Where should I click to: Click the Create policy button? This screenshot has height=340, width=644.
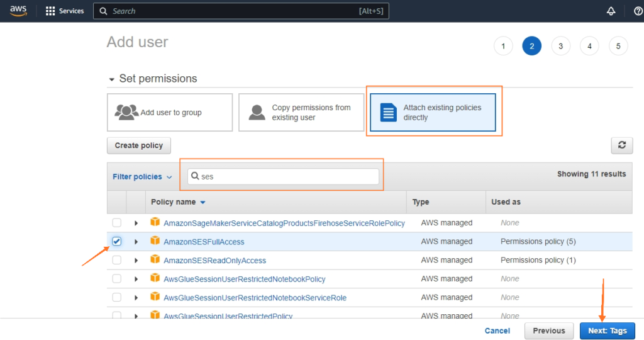click(139, 145)
